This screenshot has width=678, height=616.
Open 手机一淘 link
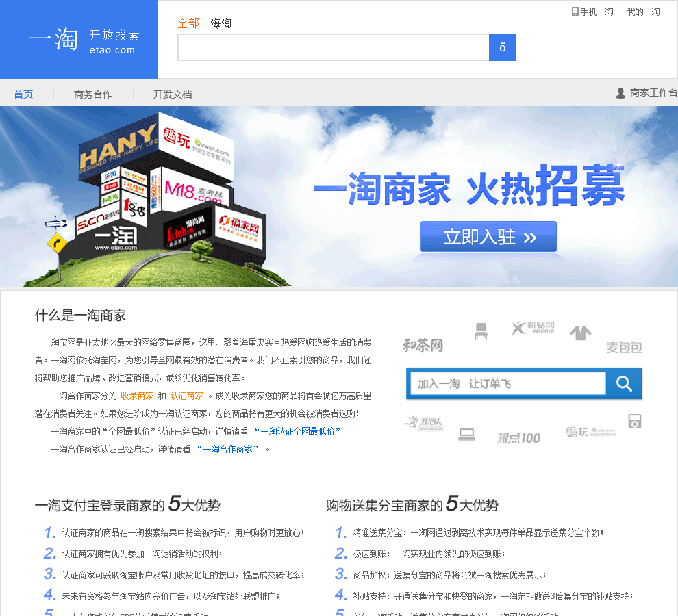click(x=597, y=12)
